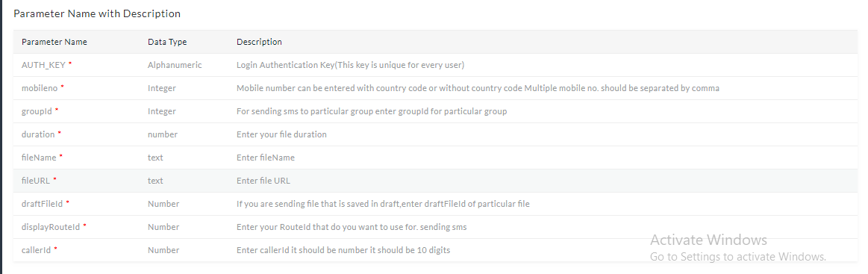Viewport: 868px width, 274px height.
Task: Click the groupId parameter name
Action: (37, 111)
